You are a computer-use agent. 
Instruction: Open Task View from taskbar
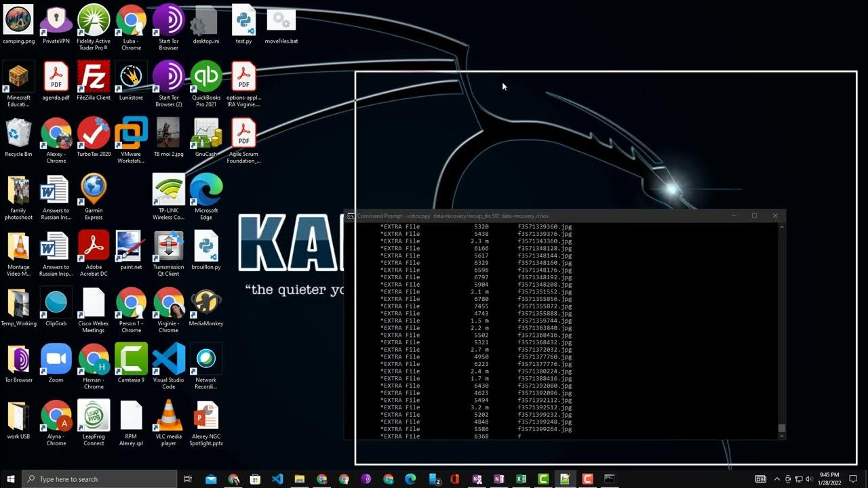(x=188, y=479)
